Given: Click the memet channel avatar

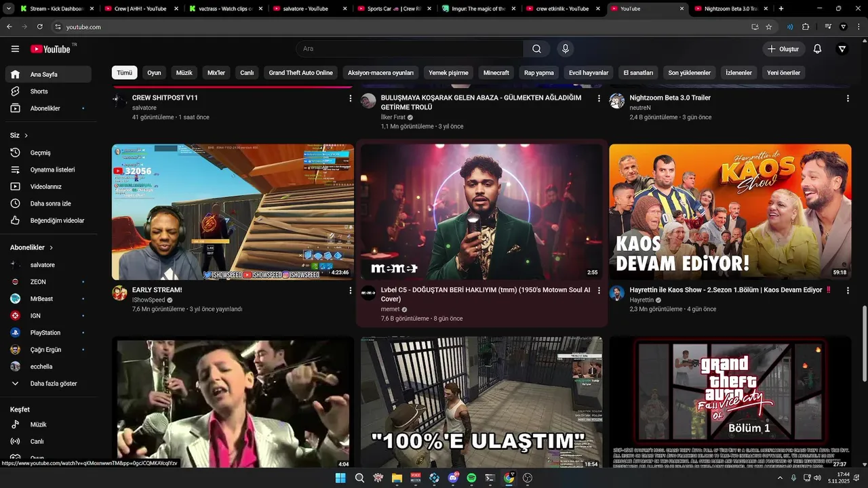Looking at the screenshot, I should (368, 293).
